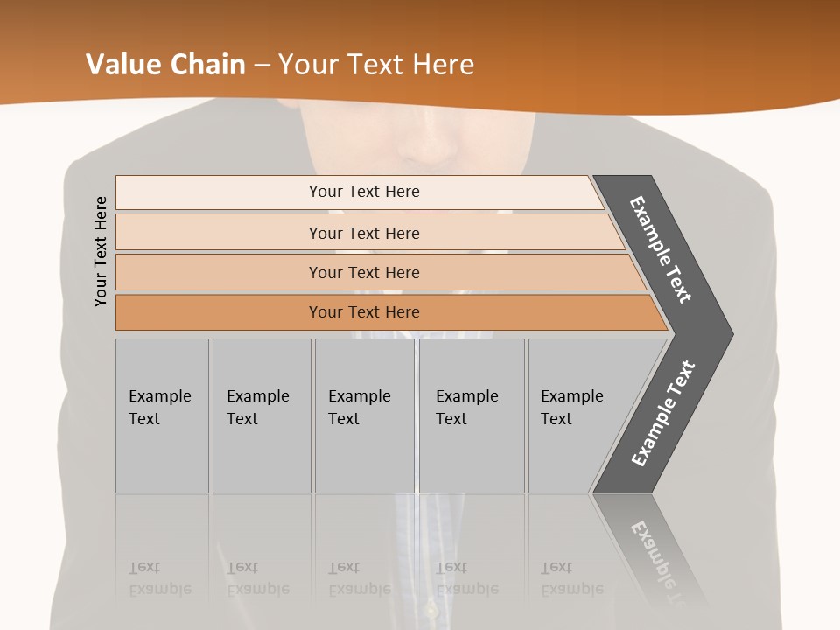The image size is (840, 630).
Task: Click the reflected text below the fifth box
Action: pos(571,578)
